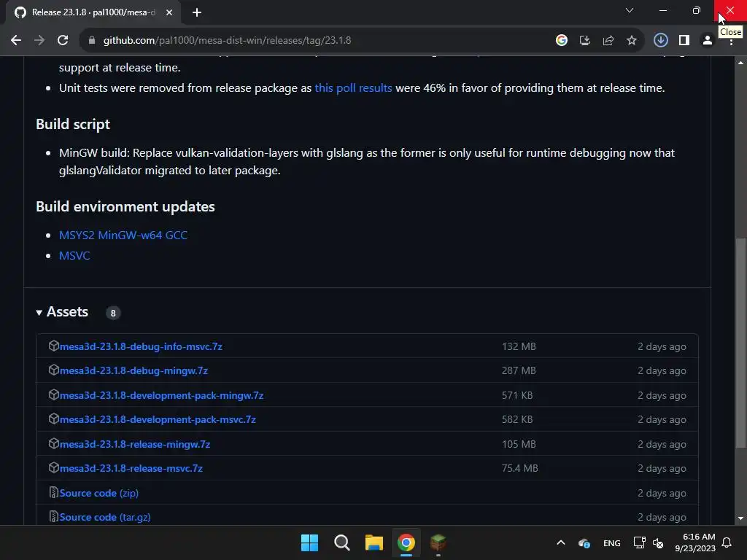Go forward with the forward arrow
The image size is (747, 560).
pos(39,41)
